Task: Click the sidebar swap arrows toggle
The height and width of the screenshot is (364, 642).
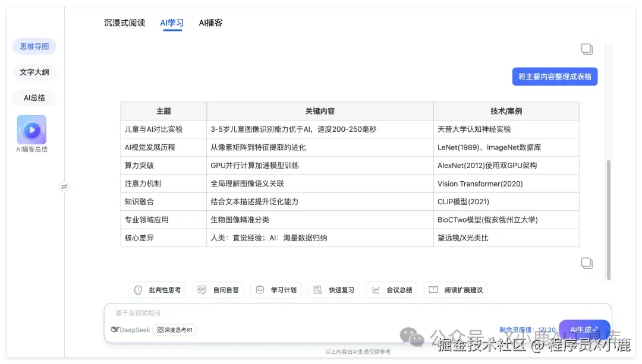Action: (x=64, y=186)
